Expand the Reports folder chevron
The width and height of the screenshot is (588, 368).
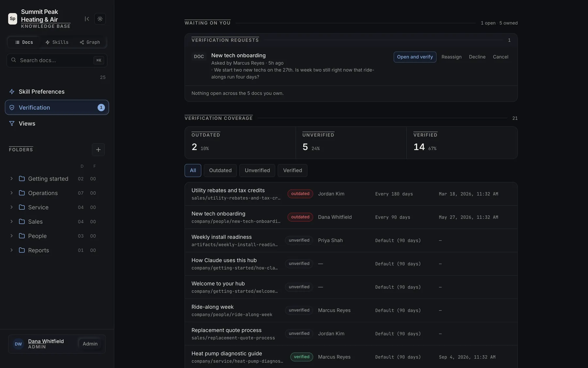11,250
